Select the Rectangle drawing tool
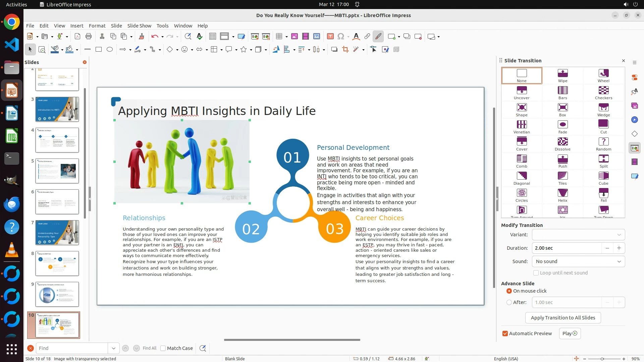The image size is (644, 362). [x=98, y=50]
